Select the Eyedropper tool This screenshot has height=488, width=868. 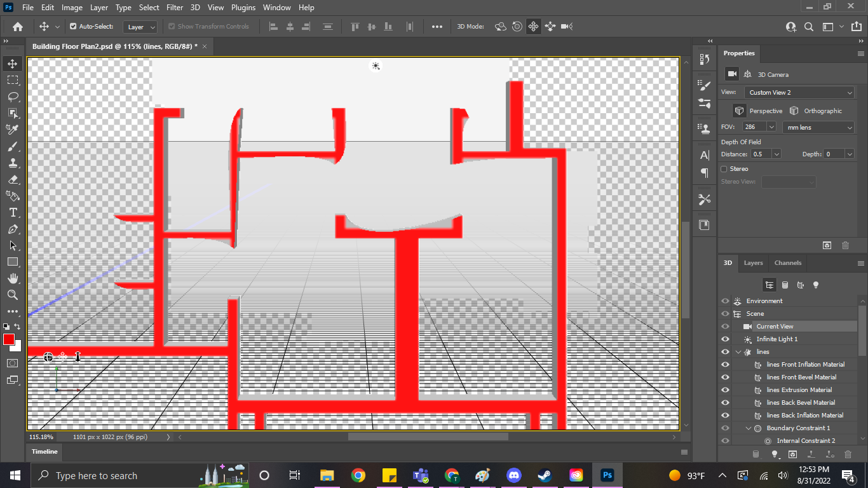(13, 129)
